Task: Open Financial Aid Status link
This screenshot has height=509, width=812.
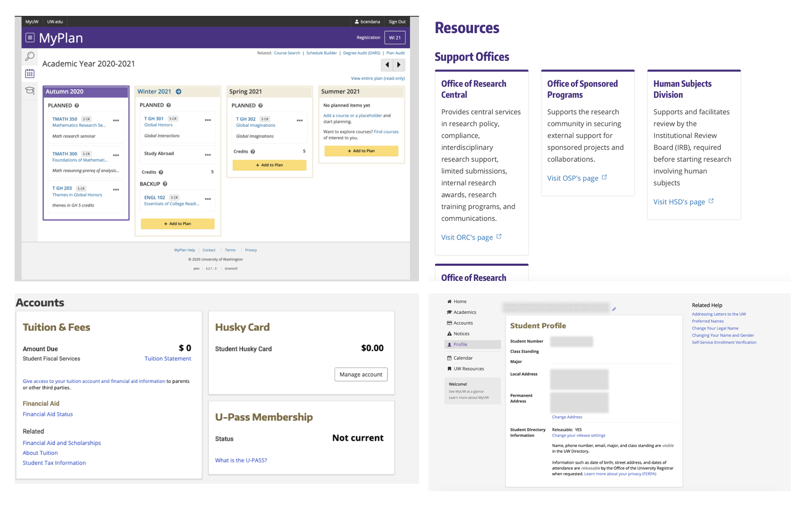Action: click(x=48, y=414)
